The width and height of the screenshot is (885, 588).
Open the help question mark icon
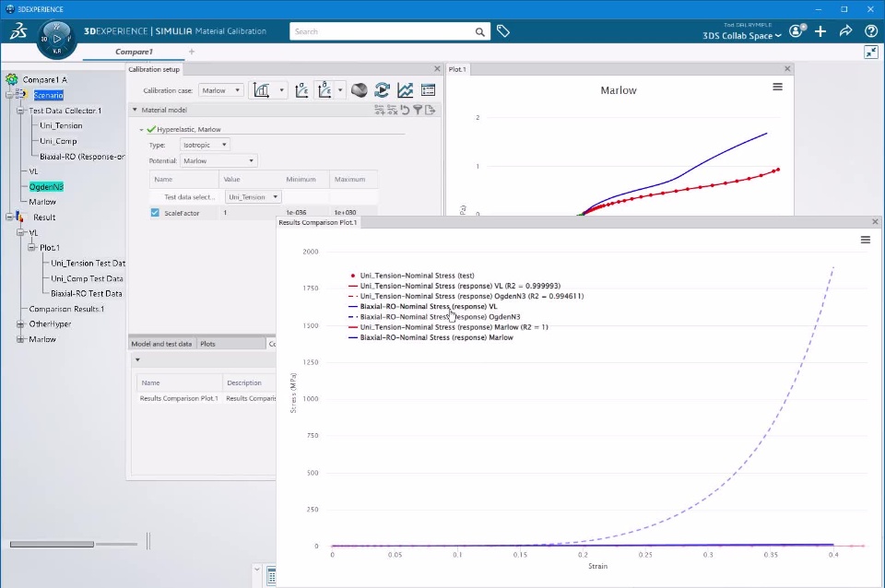coord(871,31)
